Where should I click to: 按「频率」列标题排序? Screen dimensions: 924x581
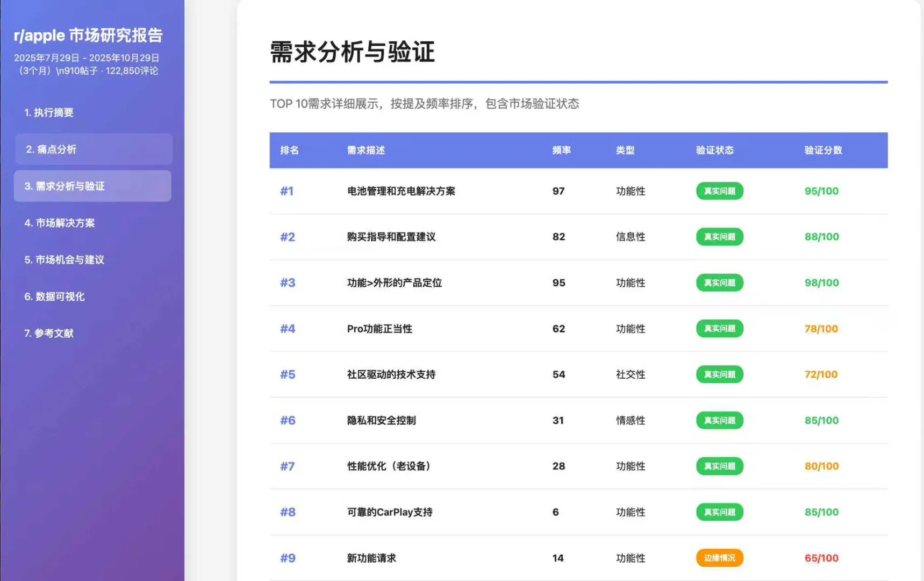point(561,151)
